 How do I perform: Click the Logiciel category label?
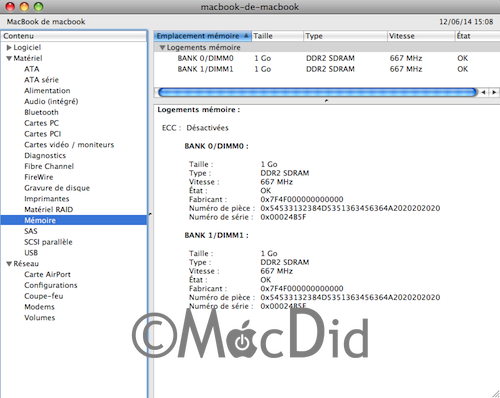(27, 47)
